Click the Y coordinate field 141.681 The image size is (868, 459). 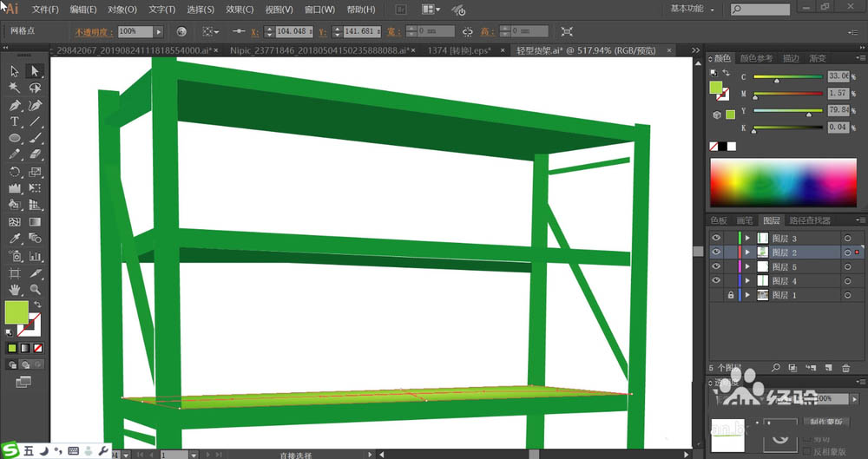pyautogui.click(x=361, y=31)
